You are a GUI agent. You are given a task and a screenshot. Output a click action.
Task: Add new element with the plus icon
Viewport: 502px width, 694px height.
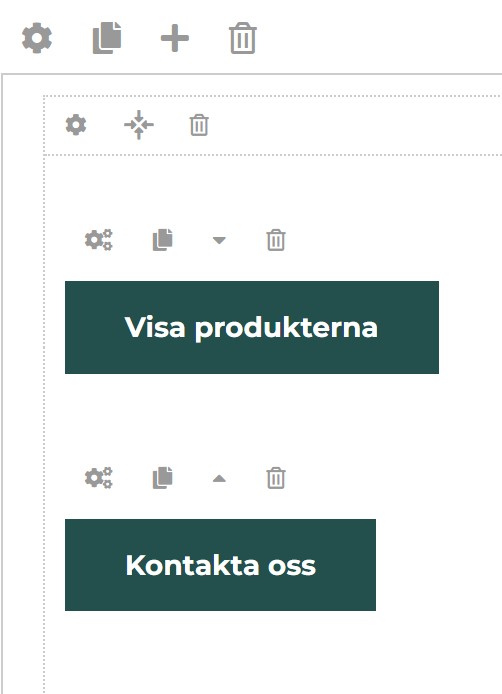[175, 38]
